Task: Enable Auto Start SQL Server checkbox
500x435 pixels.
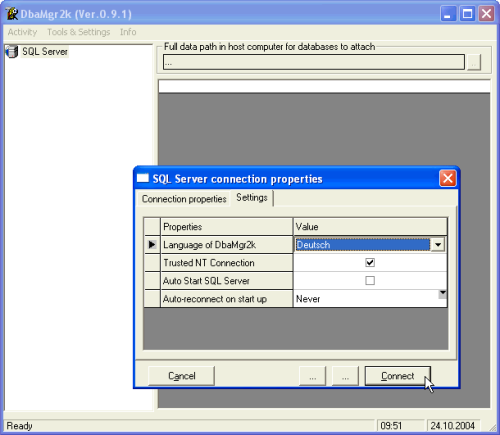Action: tap(370, 281)
